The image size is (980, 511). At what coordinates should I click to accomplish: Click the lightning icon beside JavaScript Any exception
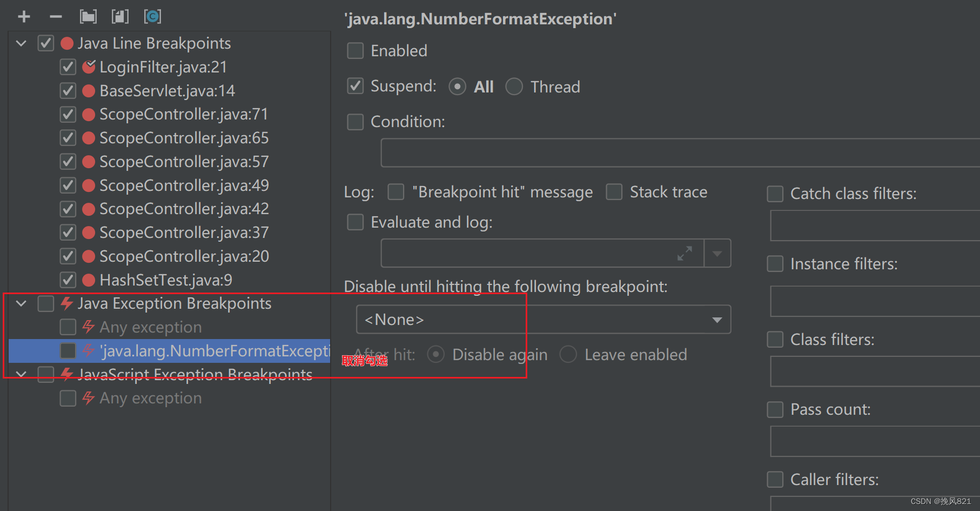coord(88,398)
